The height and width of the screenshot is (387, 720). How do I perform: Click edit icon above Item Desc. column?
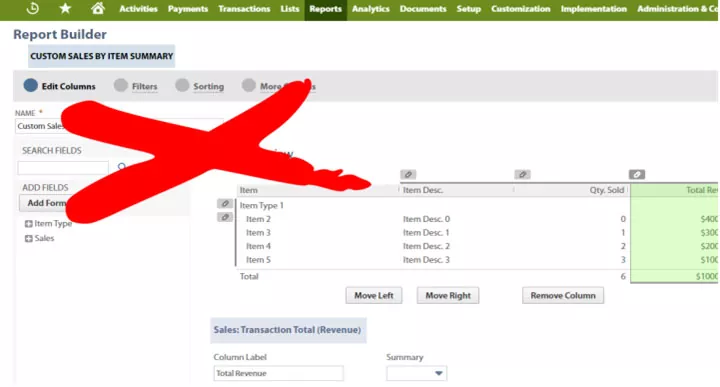pyautogui.click(x=408, y=174)
